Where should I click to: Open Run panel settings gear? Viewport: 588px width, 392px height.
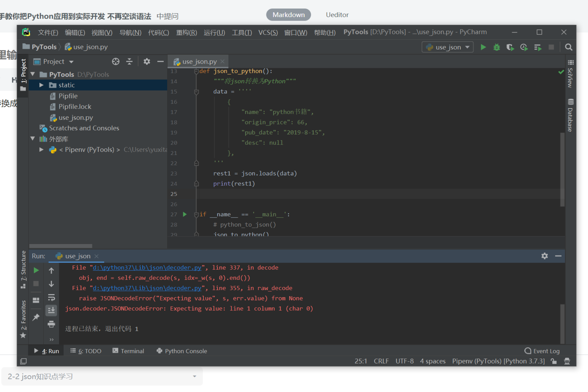tap(544, 256)
